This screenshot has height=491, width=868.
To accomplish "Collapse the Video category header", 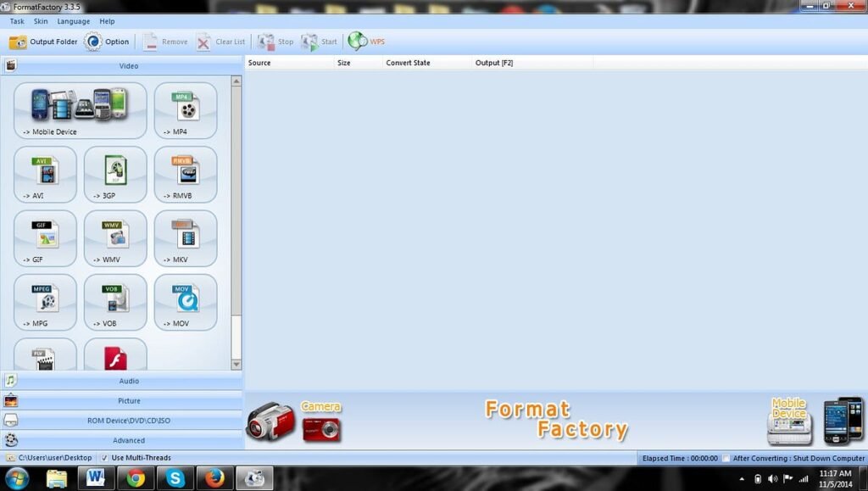I will coord(122,65).
